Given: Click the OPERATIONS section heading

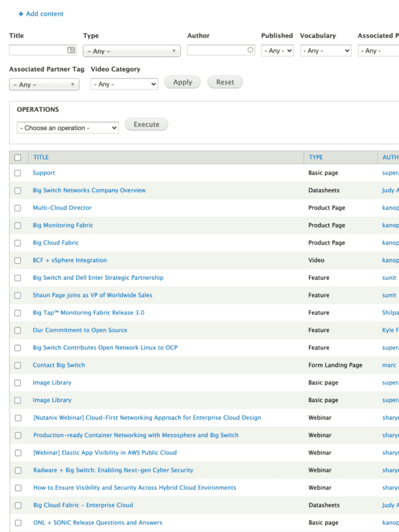Looking at the screenshot, I should [x=38, y=110].
